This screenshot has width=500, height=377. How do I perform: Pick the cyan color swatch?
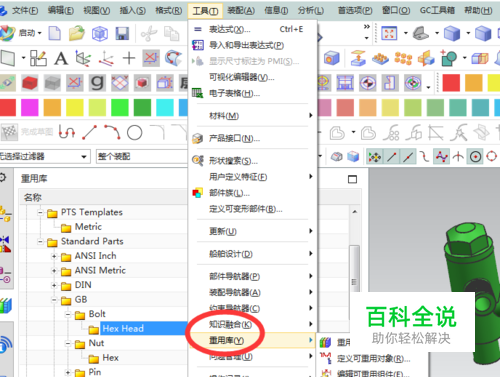(165, 107)
